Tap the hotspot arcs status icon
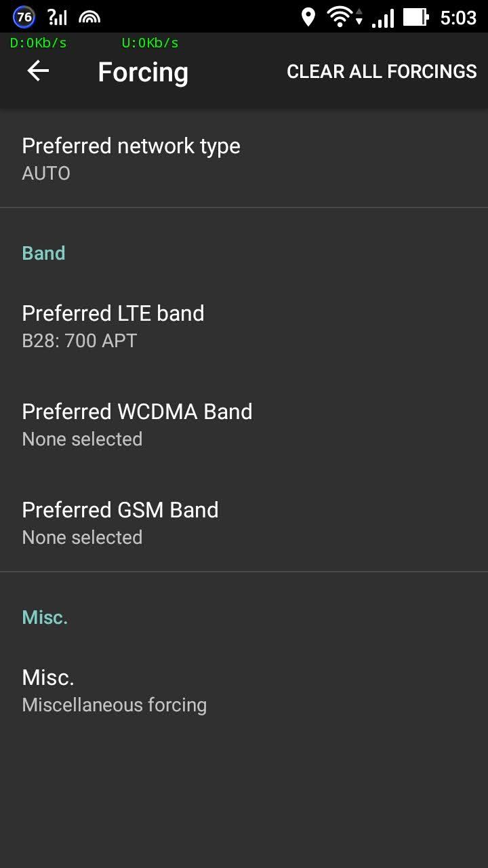 89,18
